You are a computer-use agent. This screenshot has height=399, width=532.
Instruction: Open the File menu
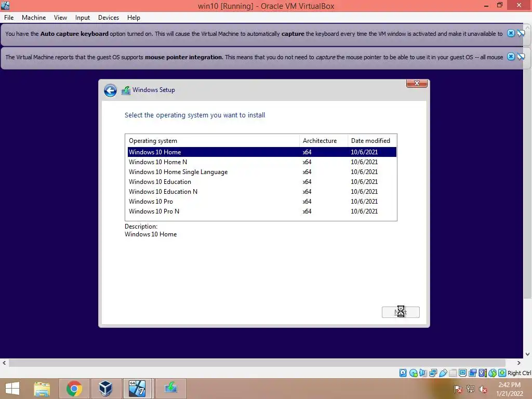click(9, 18)
